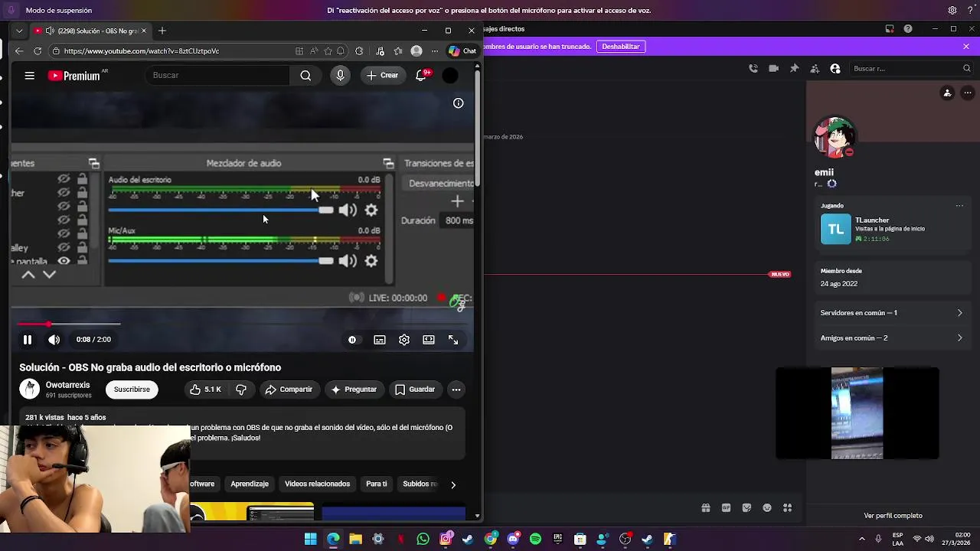
Task: Start a video call in Discord
Action: (774, 68)
